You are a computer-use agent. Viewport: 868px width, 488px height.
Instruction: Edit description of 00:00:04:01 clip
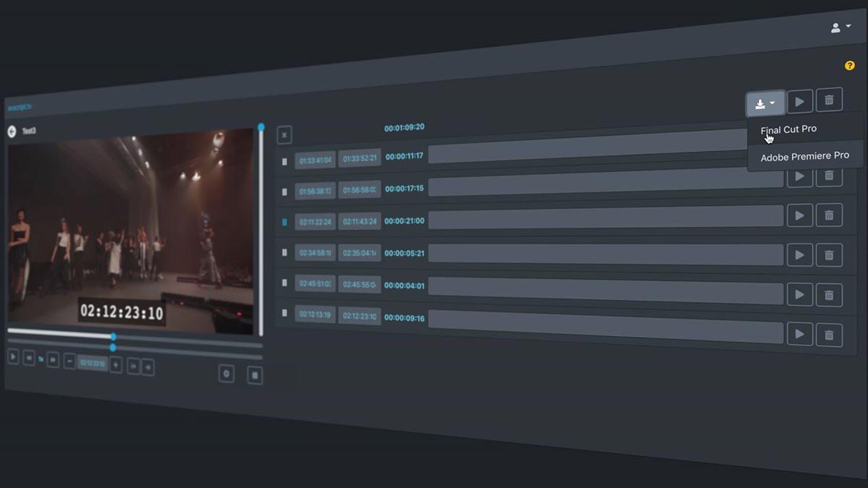606,291
